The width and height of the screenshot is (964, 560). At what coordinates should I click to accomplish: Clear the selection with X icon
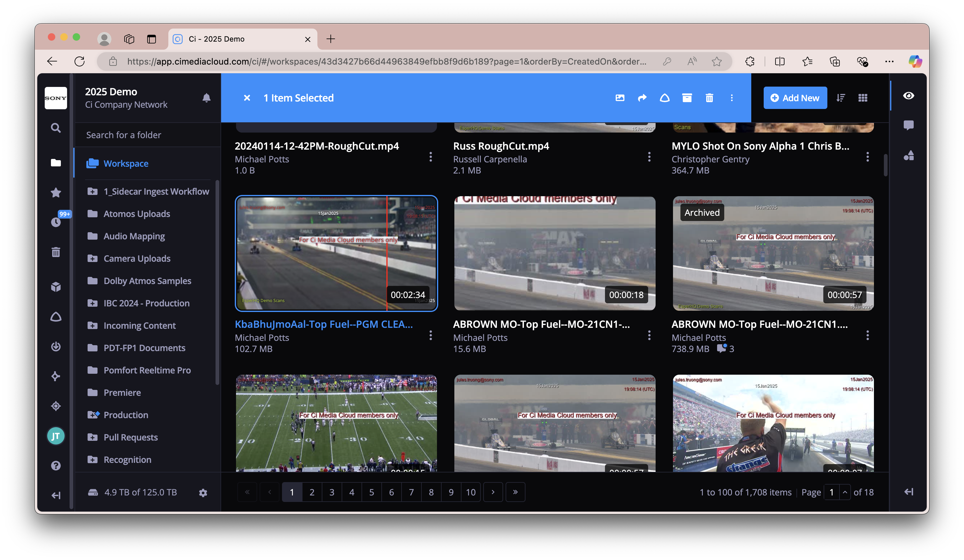click(247, 98)
